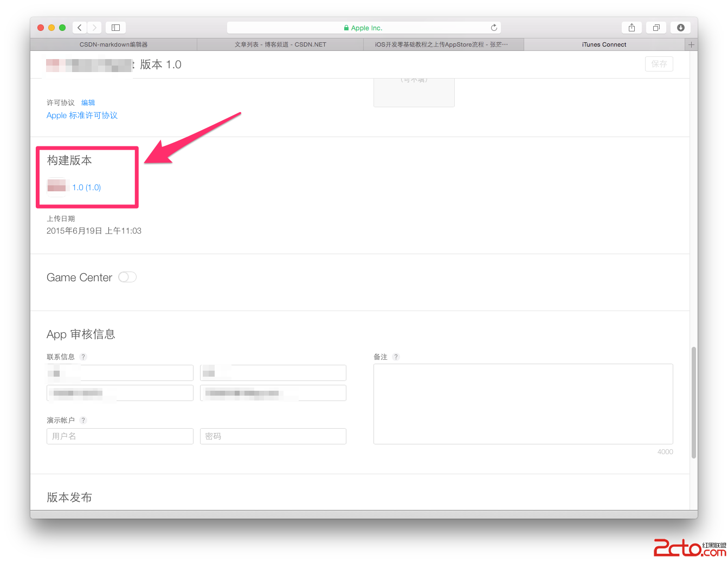Click the Game Center label

[79, 277]
